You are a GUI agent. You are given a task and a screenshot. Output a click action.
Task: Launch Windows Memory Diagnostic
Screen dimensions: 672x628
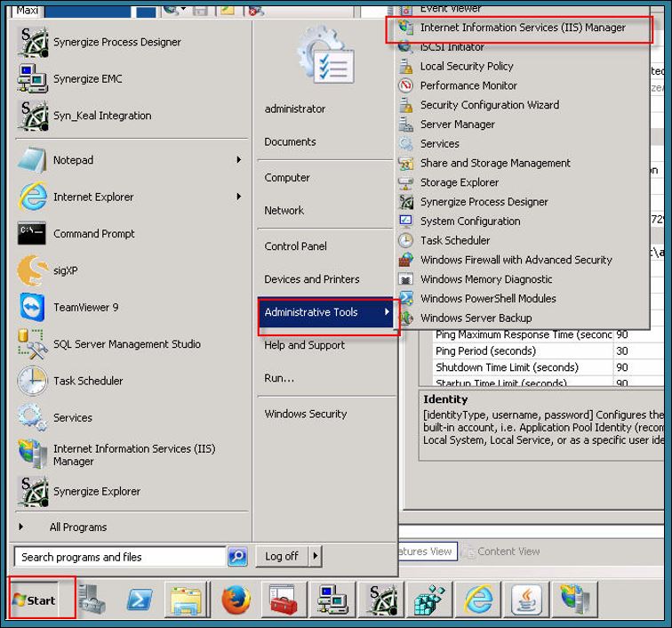click(522, 279)
